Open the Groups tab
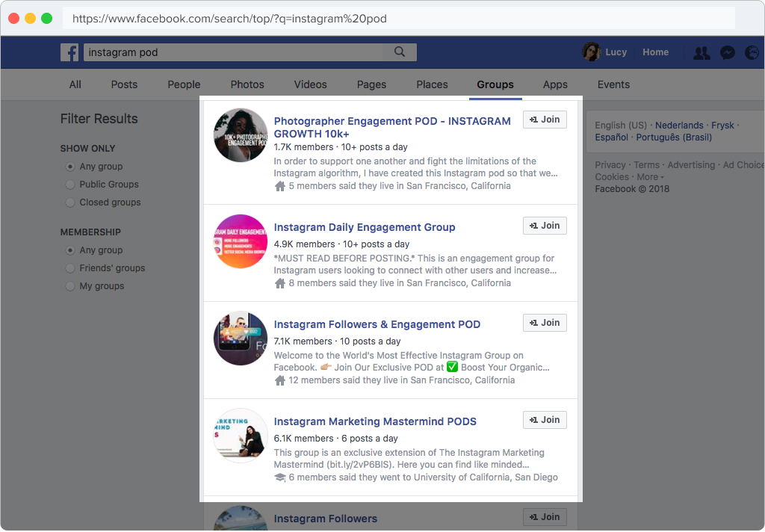The image size is (765, 532). click(x=495, y=84)
